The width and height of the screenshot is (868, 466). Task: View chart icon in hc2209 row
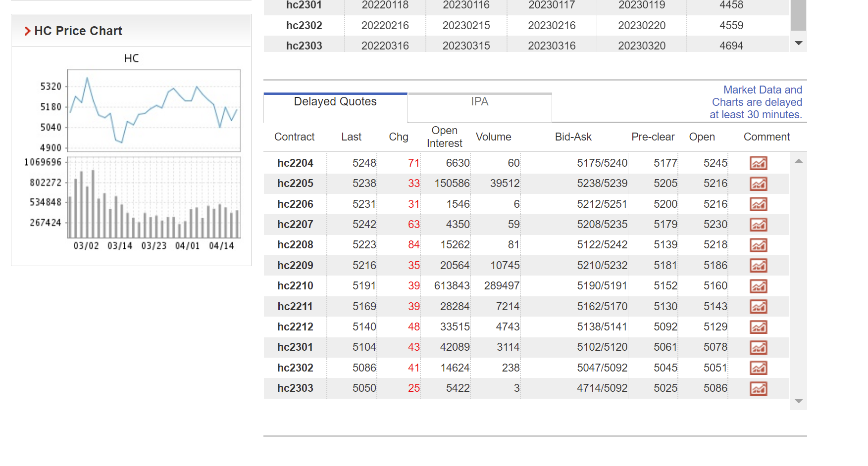pos(758,266)
